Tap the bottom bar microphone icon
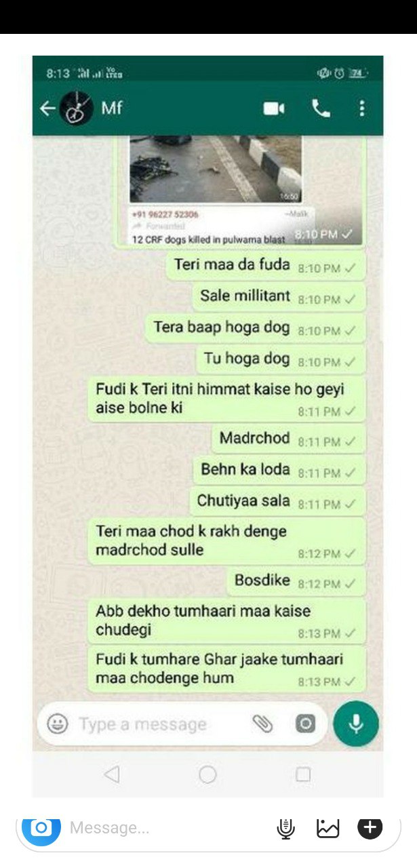 tap(286, 828)
